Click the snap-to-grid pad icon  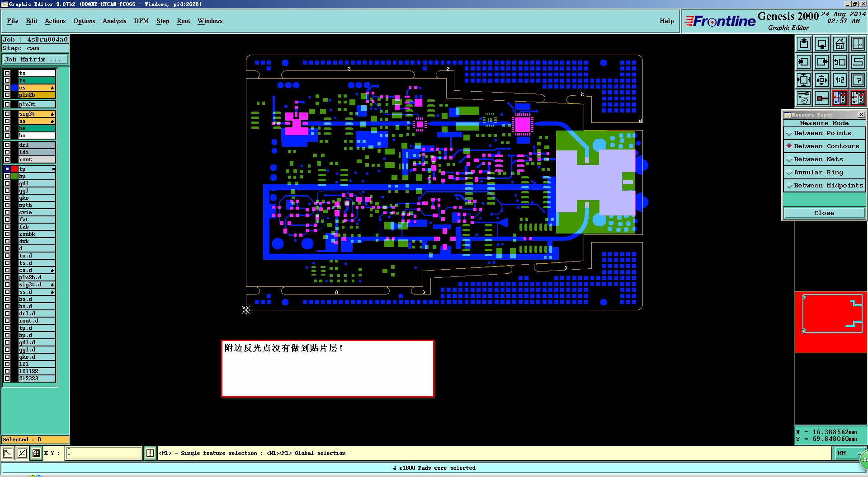822,98
